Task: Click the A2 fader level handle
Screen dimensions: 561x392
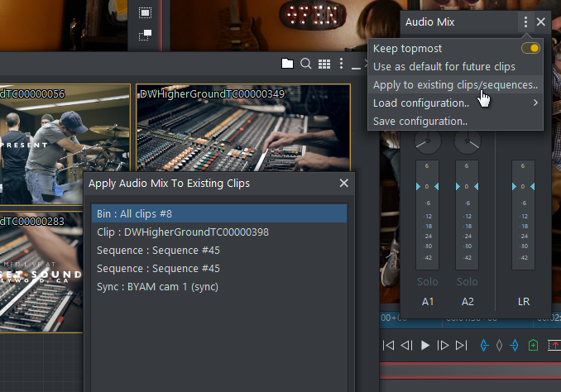Action: click(467, 186)
